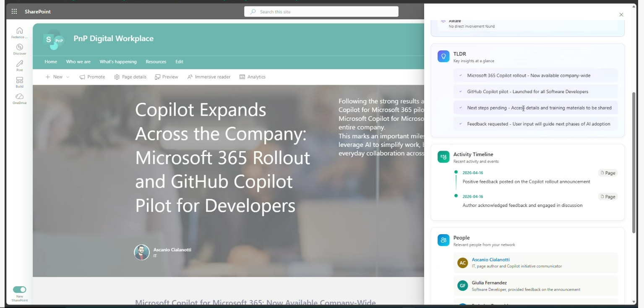Select the Build icon in left rail
The image size is (644, 308).
coord(20,80)
